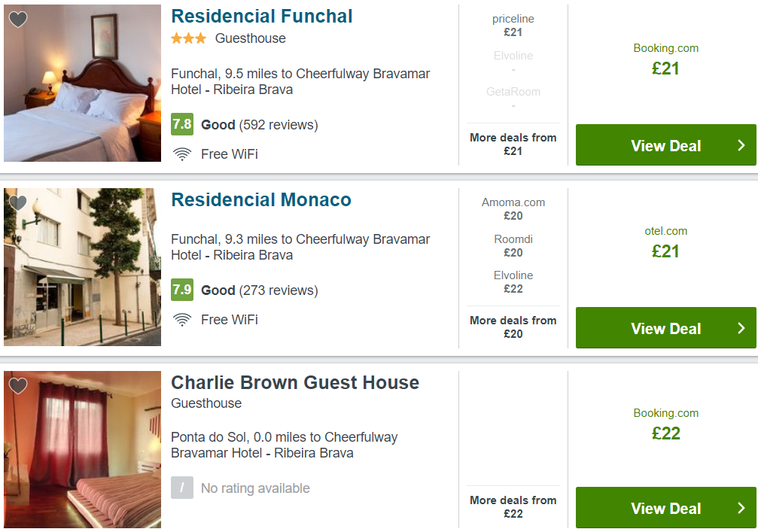The image size is (758, 532).
Task: Click the 7.9 rating badge
Action: click(182, 290)
